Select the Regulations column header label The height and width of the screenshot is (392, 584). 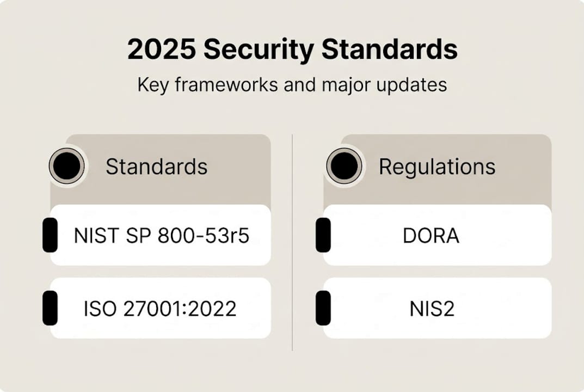pos(437,167)
